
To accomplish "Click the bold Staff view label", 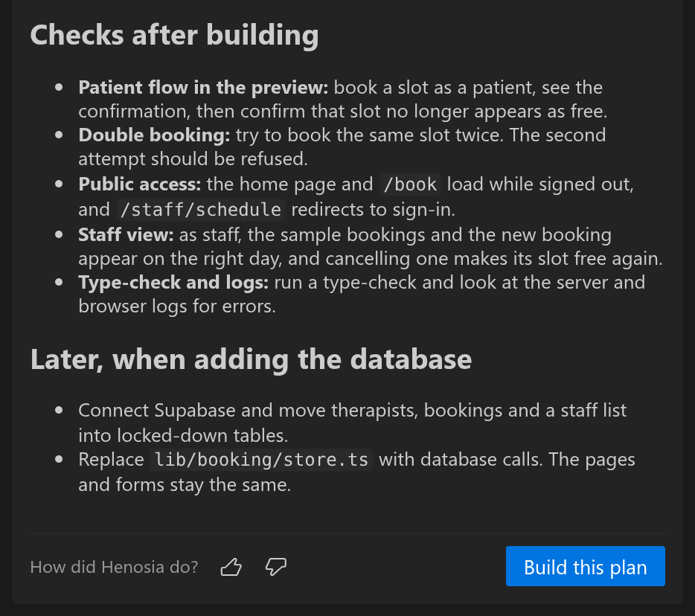I will (126, 235).
